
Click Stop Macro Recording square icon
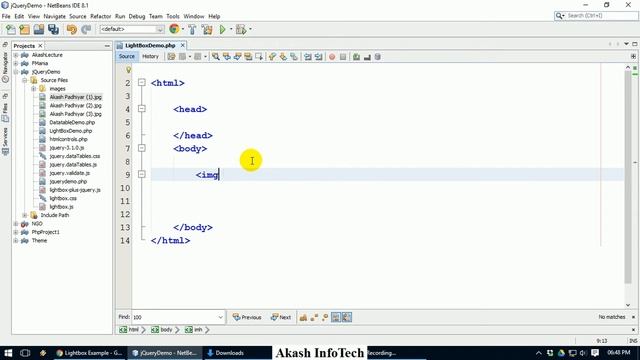click(x=343, y=57)
